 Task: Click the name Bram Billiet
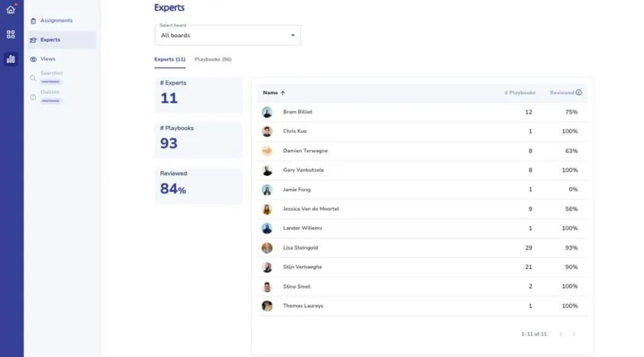pyautogui.click(x=297, y=112)
